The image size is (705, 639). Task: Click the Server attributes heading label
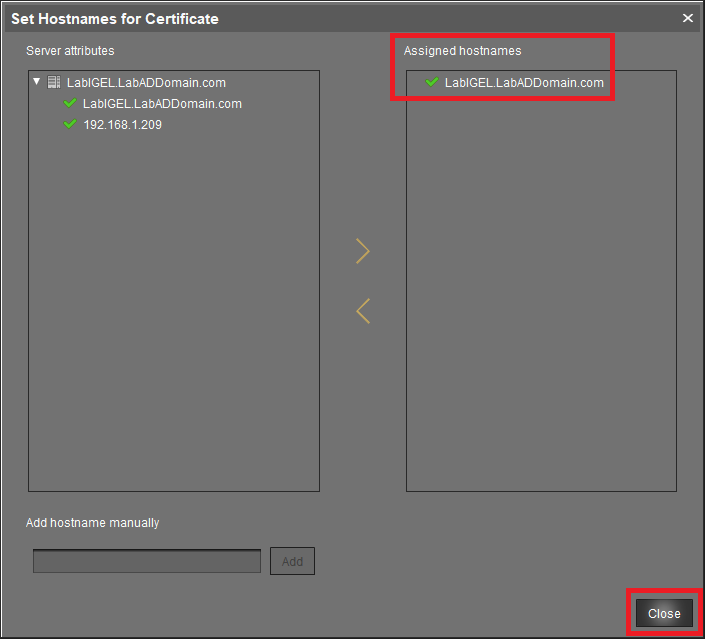click(x=70, y=51)
